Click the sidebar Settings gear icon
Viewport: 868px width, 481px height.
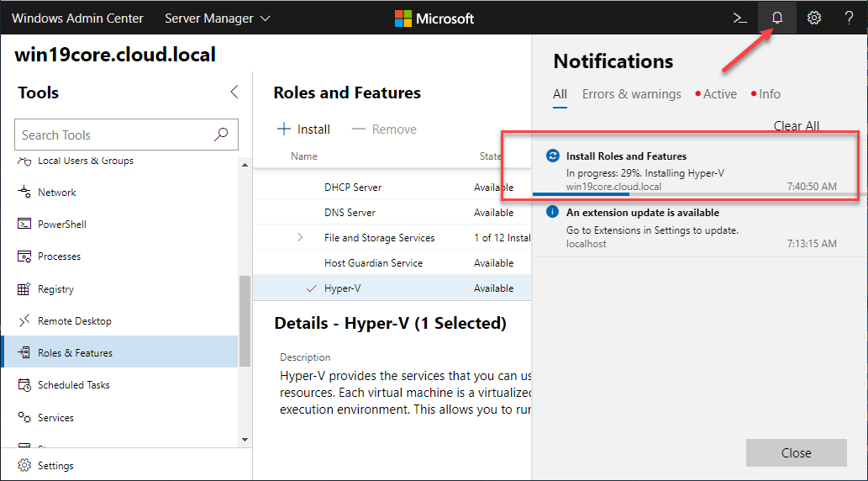24,465
